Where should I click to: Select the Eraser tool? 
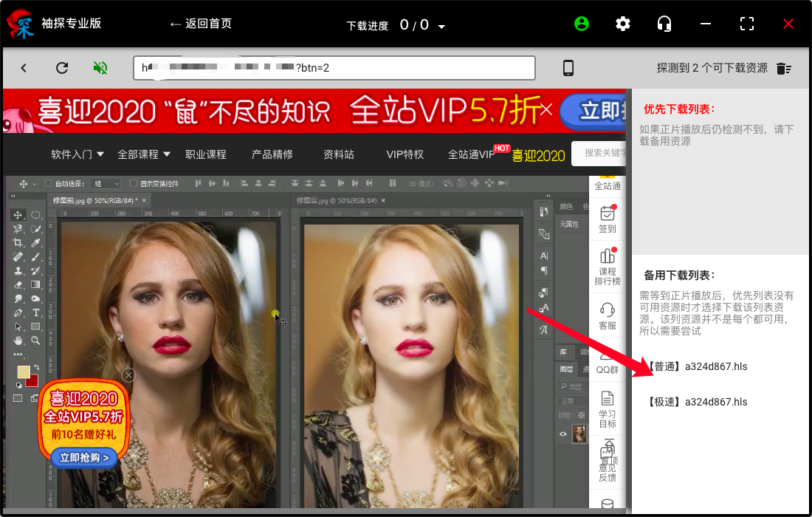tap(18, 284)
